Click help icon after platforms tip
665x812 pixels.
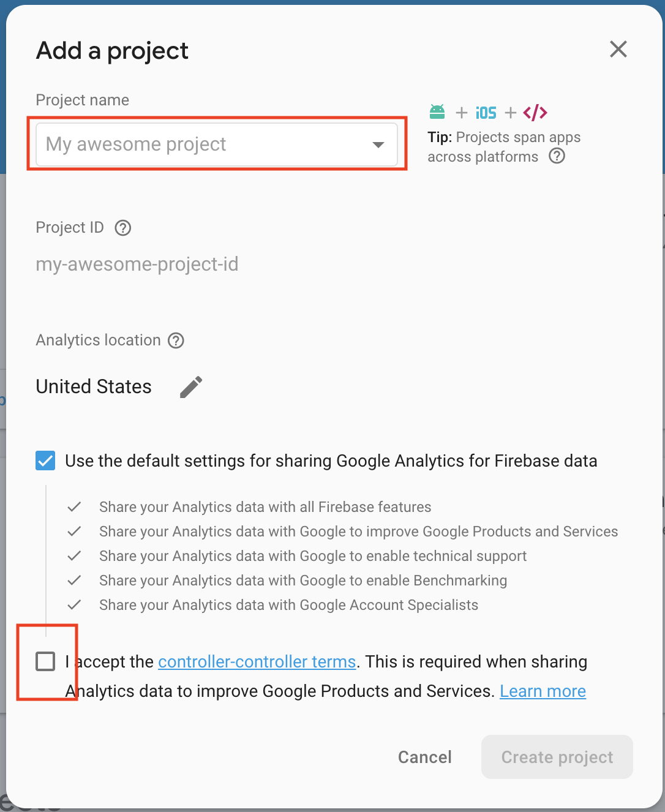point(557,156)
